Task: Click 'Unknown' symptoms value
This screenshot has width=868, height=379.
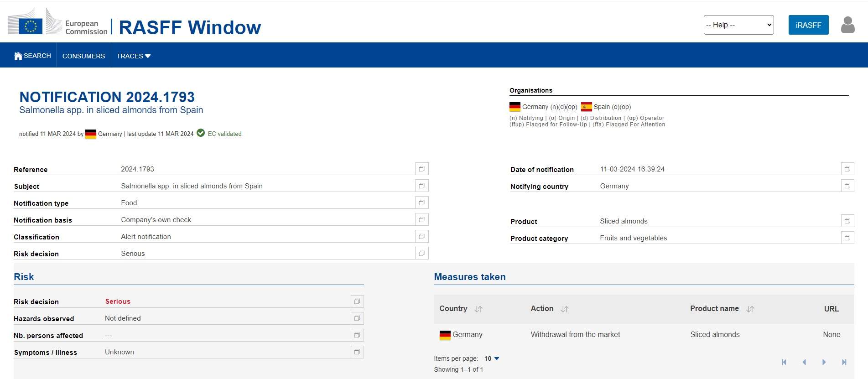Action: tap(120, 352)
